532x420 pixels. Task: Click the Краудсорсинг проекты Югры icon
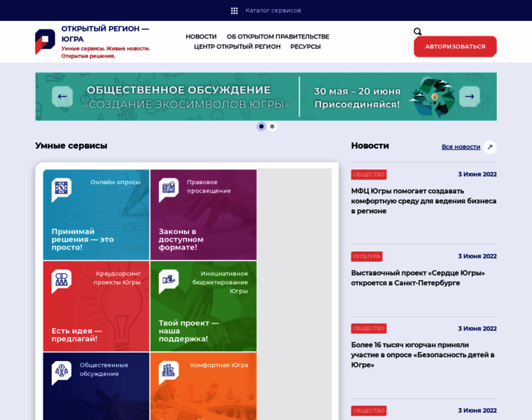point(62,281)
